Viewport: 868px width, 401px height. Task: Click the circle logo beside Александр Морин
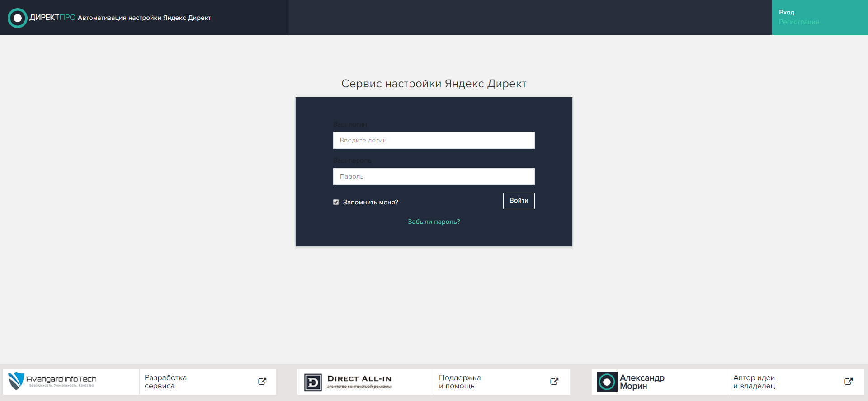pos(607,382)
